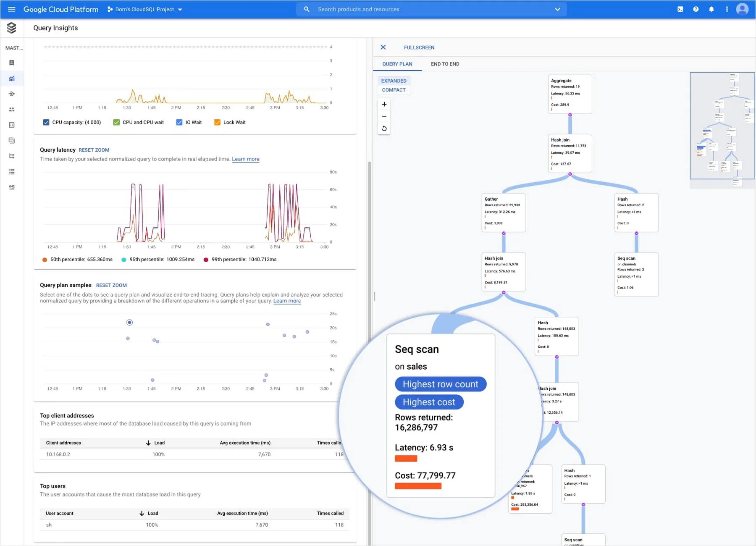756x546 pixels.
Task: Open the hamburger navigation menu
Action: pos(11,9)
